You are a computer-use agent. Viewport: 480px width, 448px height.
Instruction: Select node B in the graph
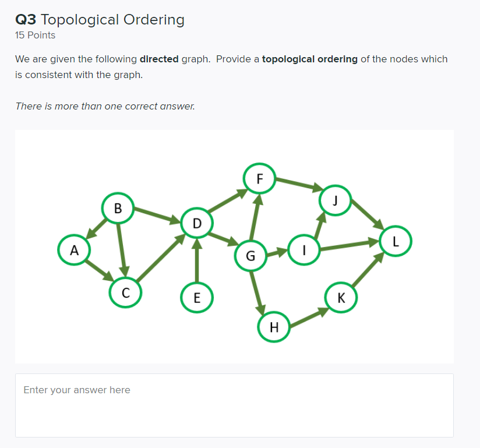coord(118,207)
